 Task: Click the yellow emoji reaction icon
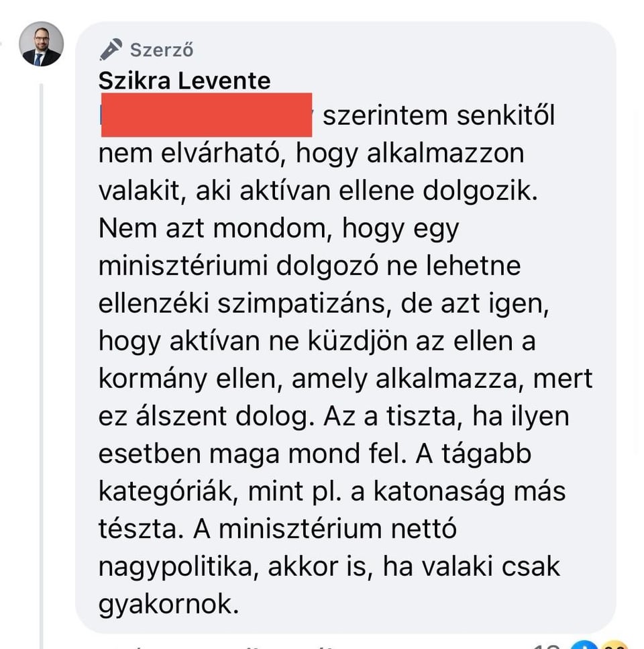(613, 645)
